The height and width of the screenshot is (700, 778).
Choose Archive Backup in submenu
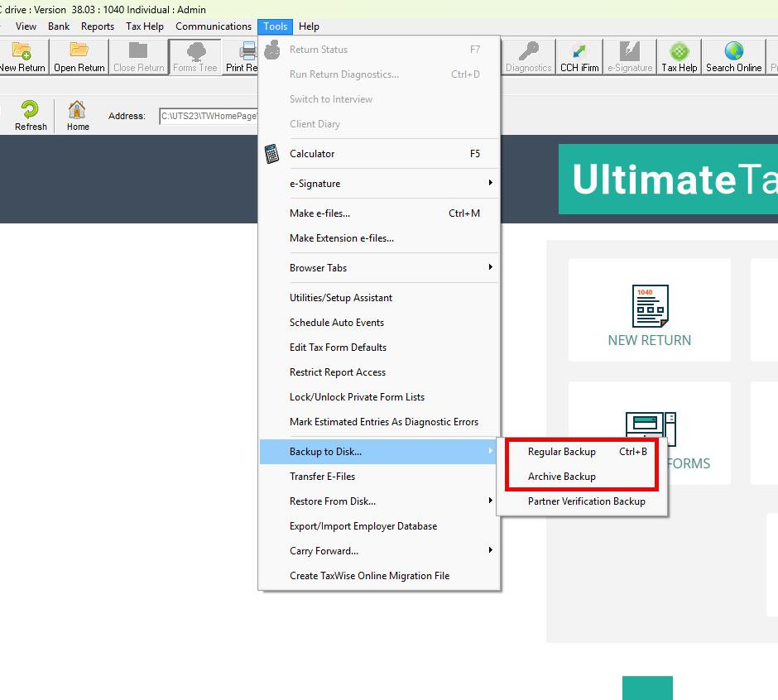pyautogui.click(x=583, y=477)
